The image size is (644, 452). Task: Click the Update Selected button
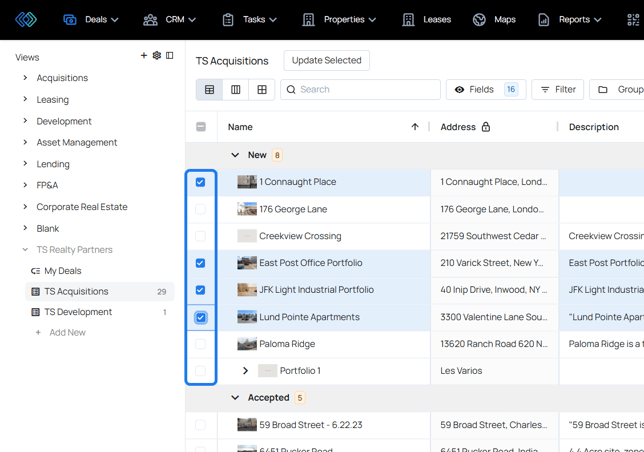coord(326,61)
